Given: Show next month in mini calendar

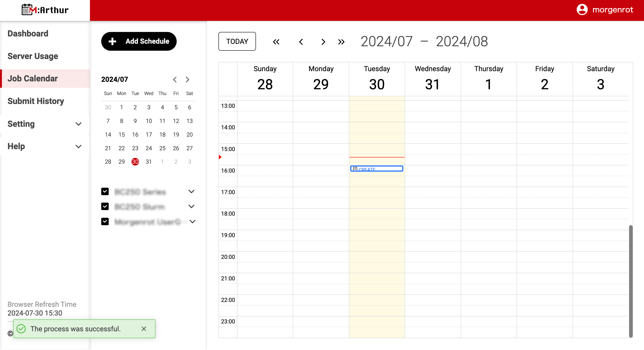Looking at the screenshot, I should (187, 79).
